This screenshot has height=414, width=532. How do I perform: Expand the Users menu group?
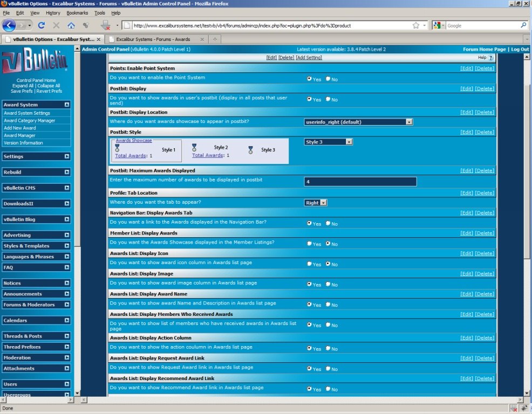click(x=67, y=384)
